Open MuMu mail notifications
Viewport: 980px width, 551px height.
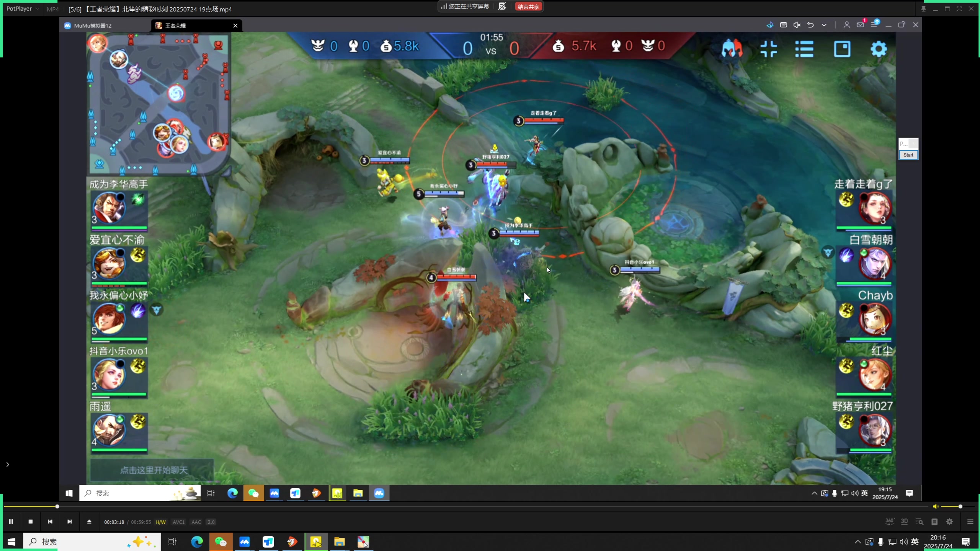click(x=861, y=25)
